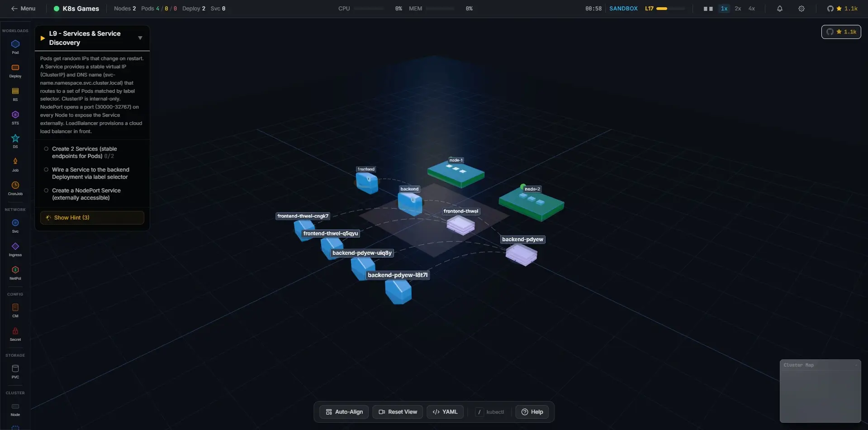Viewport: 868px width, 430px height.
Task: Select Create 2 Services objective
Action: (x=92, y=153)
